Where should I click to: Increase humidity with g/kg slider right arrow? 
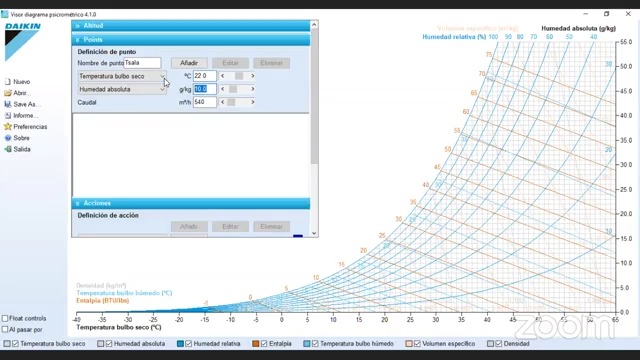point(253,89)
